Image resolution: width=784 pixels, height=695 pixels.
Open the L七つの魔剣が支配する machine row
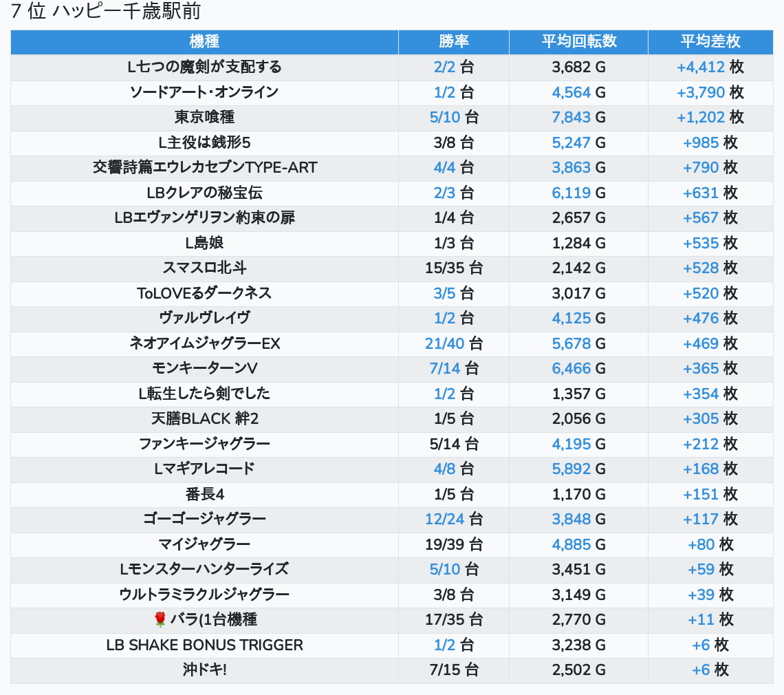click(204, 67)
